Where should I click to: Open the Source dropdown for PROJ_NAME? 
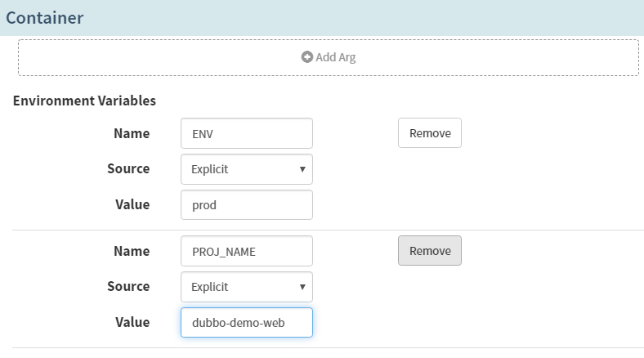pyautogui.click(x=246, y=287)
